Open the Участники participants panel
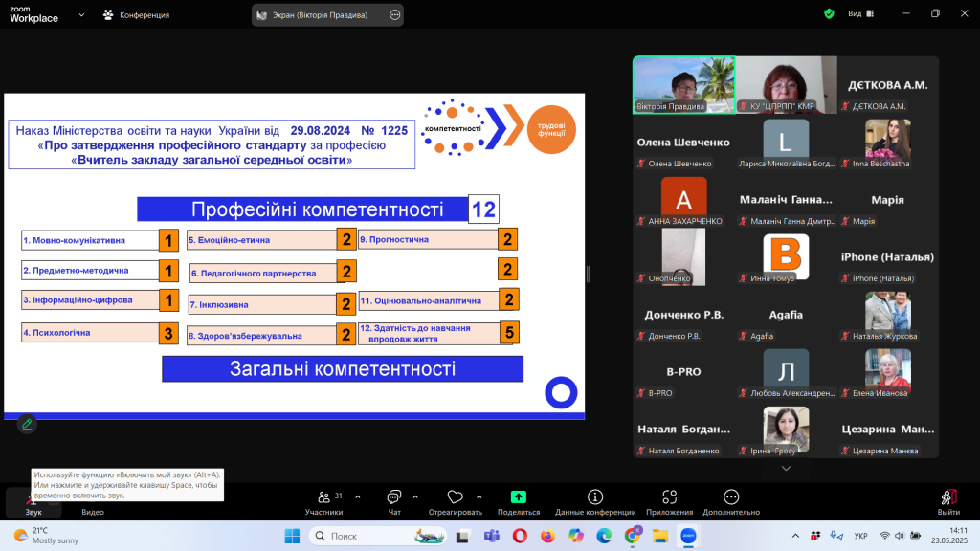Screen dimensions: 980x551 pyautogui.click(x=323, y=503)
